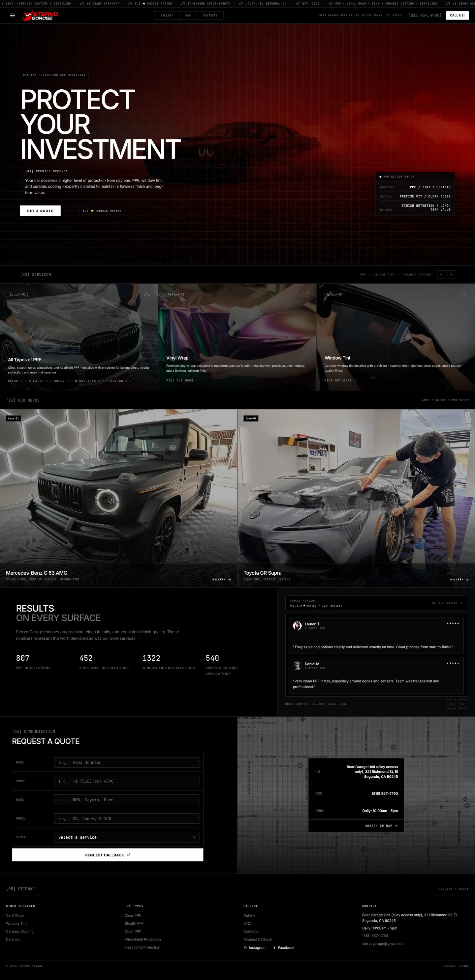Click the Make input field
This screenshot has width=475, height=980.
coord(126,800)
